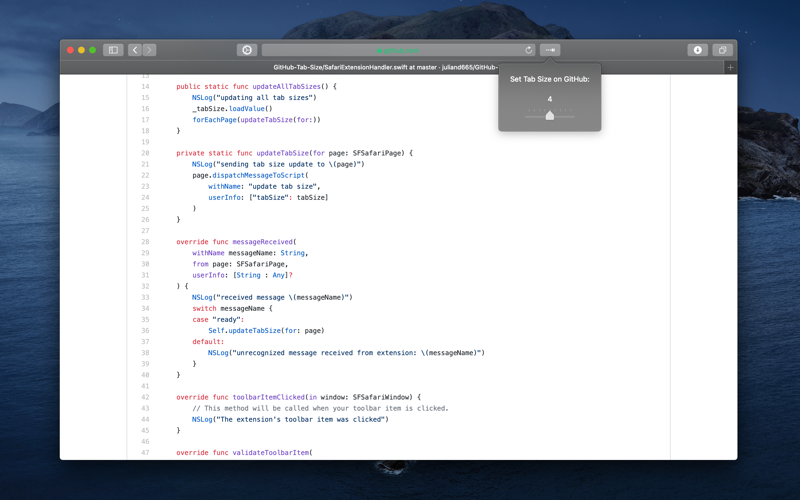Click the updateAllTabSizes function name
The height and width of the screenshot is (500, 800).
pos(286,87)
